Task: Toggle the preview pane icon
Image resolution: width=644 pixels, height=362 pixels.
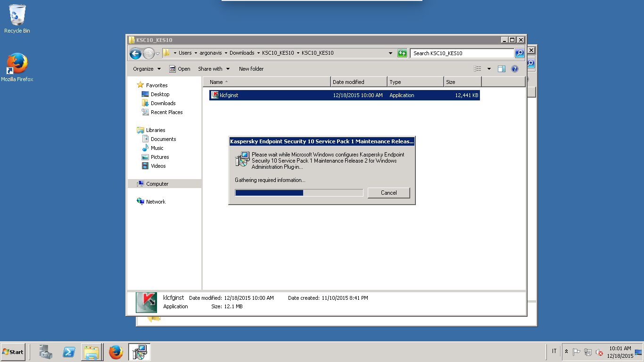Action: (x=502, y=69)
